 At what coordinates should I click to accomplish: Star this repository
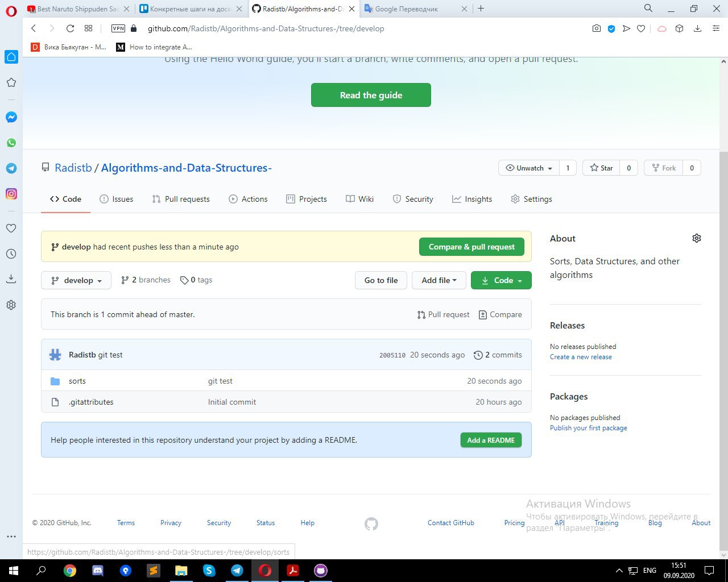[601, 168]
